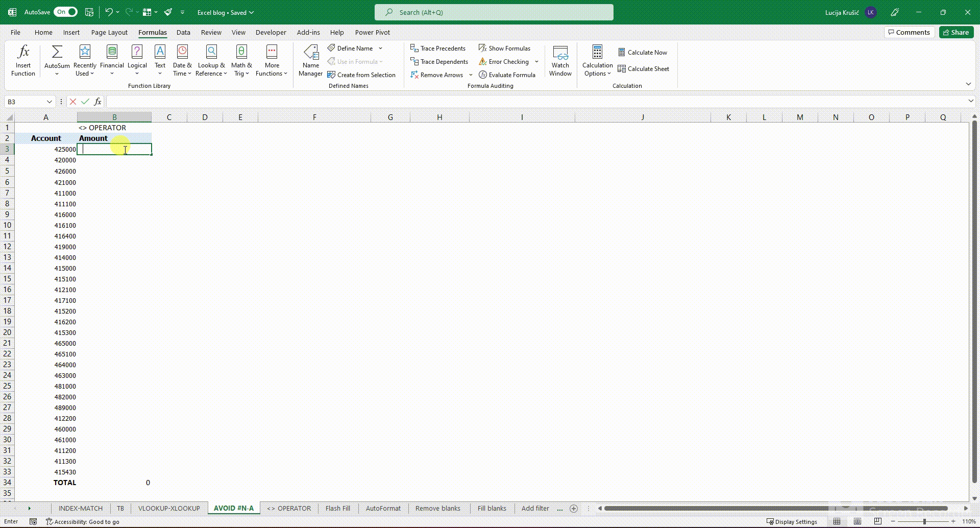Confirm the cell entry with the checkmark

(85, 102)
